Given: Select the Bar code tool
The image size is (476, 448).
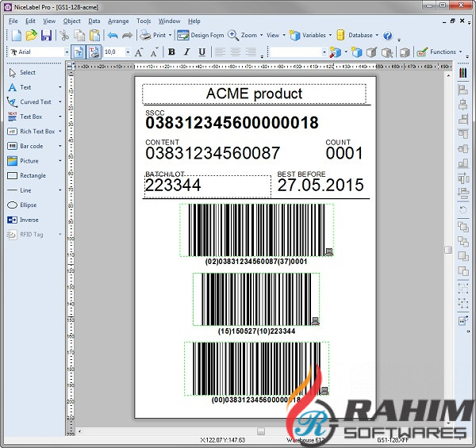Looking at the screenshot, I should [31, 146].
